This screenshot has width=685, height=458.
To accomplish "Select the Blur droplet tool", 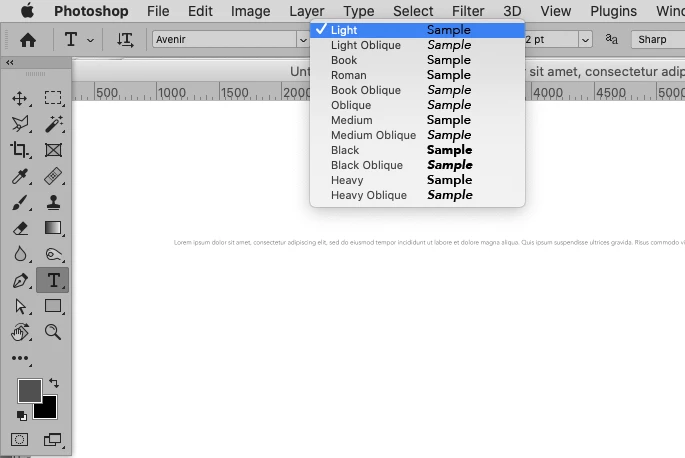I will [x=20, y=254].
